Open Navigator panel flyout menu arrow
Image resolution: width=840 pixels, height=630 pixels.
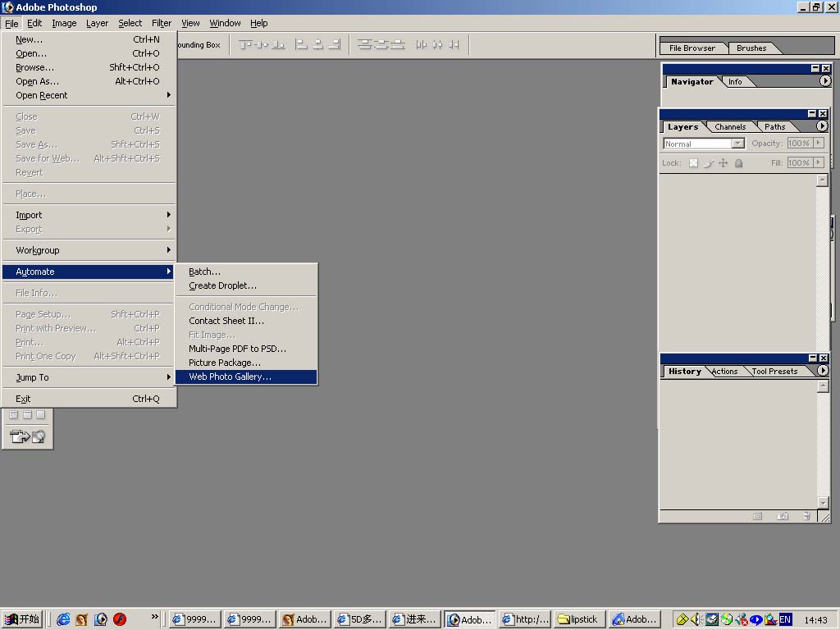pos(825,81)
